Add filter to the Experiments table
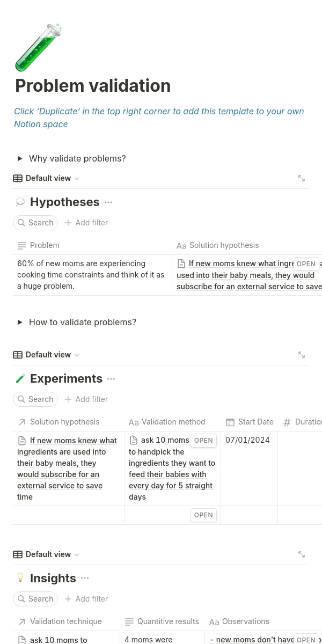This screenshot has height=644, width=322. point(86,399)
